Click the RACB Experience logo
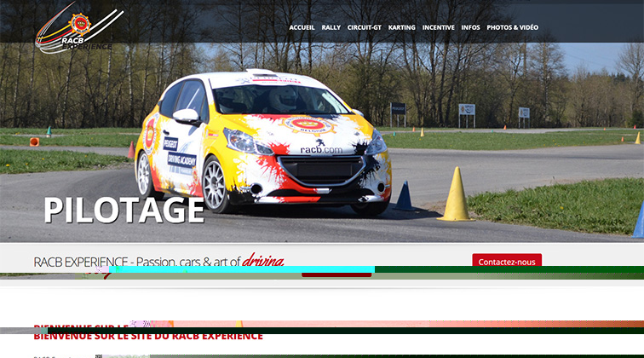Screen dimensions: 644x358 click(79, 29)
